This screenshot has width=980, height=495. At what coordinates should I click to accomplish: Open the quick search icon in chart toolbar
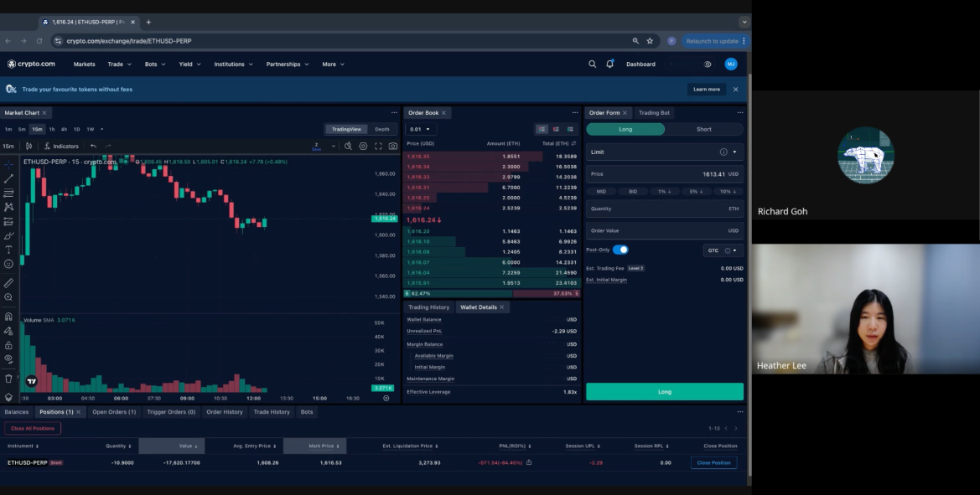[348, 146]
